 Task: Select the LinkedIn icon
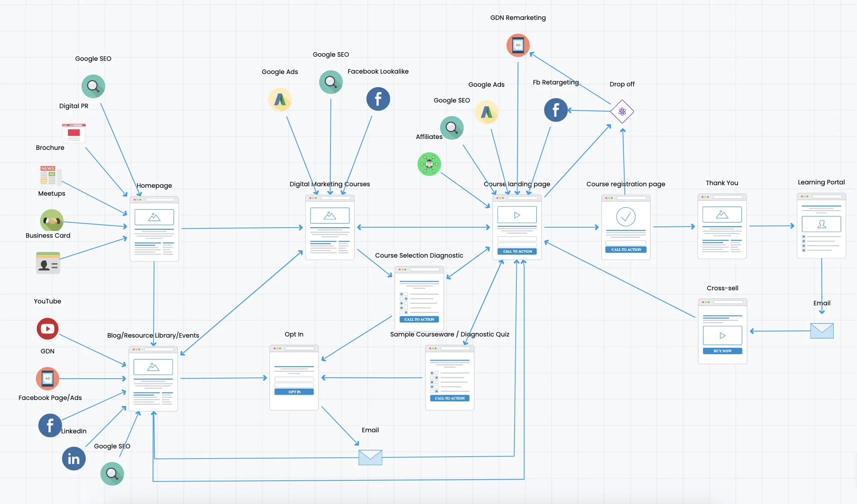(x=74, y=459)
